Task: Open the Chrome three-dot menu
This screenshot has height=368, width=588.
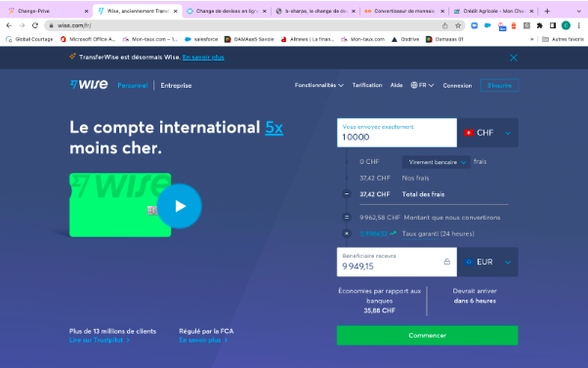Action: 579,25
